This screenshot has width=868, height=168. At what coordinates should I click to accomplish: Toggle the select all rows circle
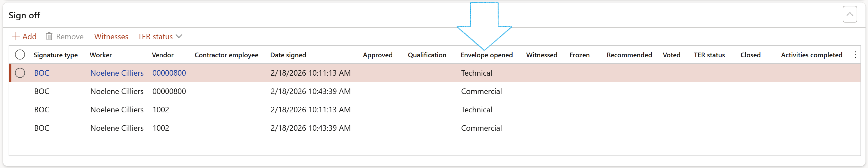(x=20, y=55)
